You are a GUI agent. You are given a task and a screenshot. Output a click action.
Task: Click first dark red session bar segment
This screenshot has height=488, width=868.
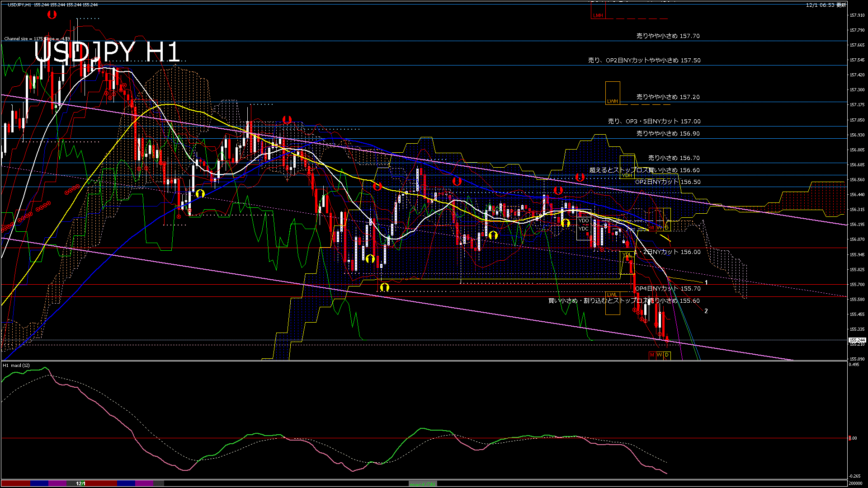pos(16,483)
